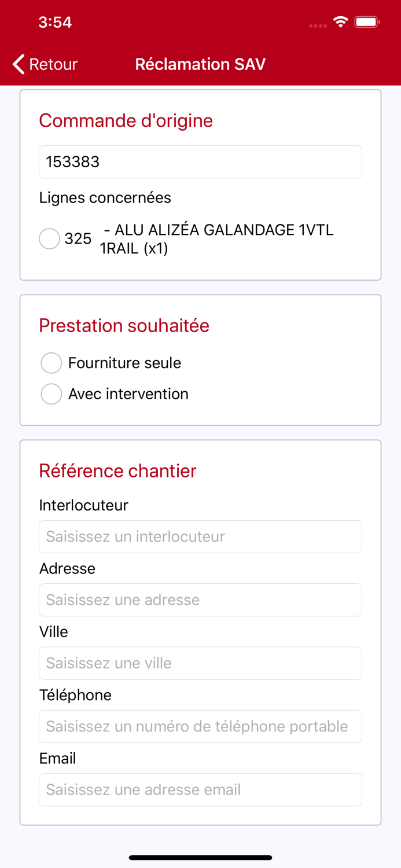Tap the Prestation souhaitée section heading
Screen dimensions: 401x868
124,326
